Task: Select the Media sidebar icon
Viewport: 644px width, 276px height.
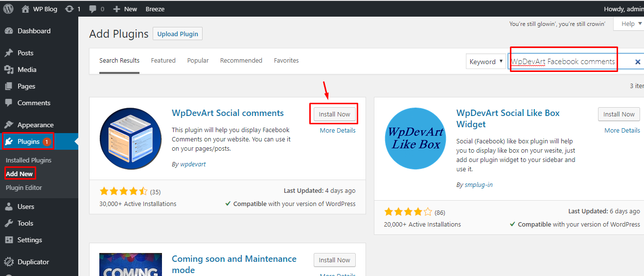Action: click(9, 69)
